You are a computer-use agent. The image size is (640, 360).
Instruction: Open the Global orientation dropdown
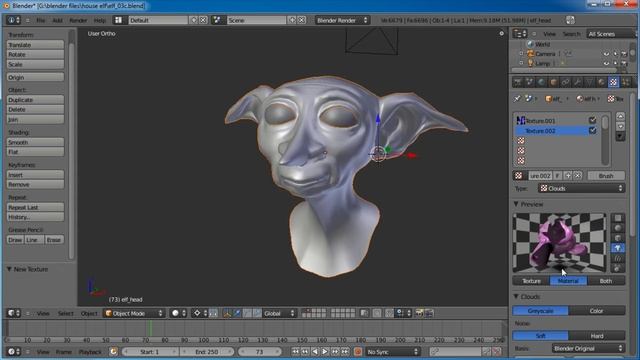point(278,313)
